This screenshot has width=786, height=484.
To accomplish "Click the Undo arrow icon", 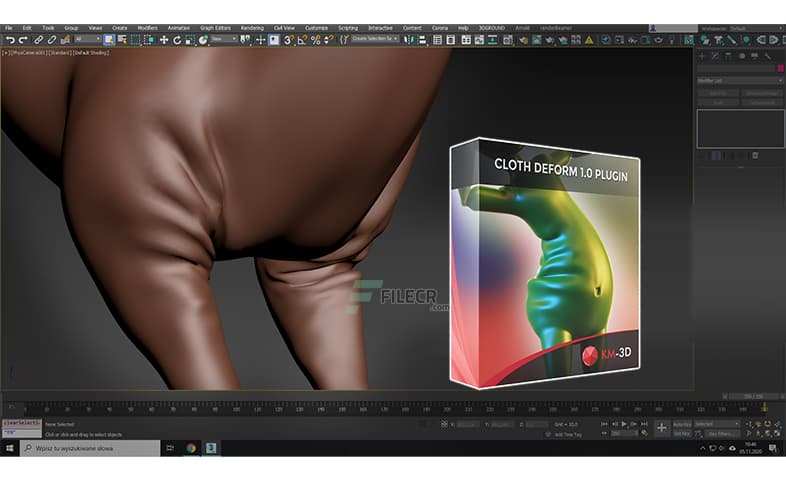I will pos(10,40).
